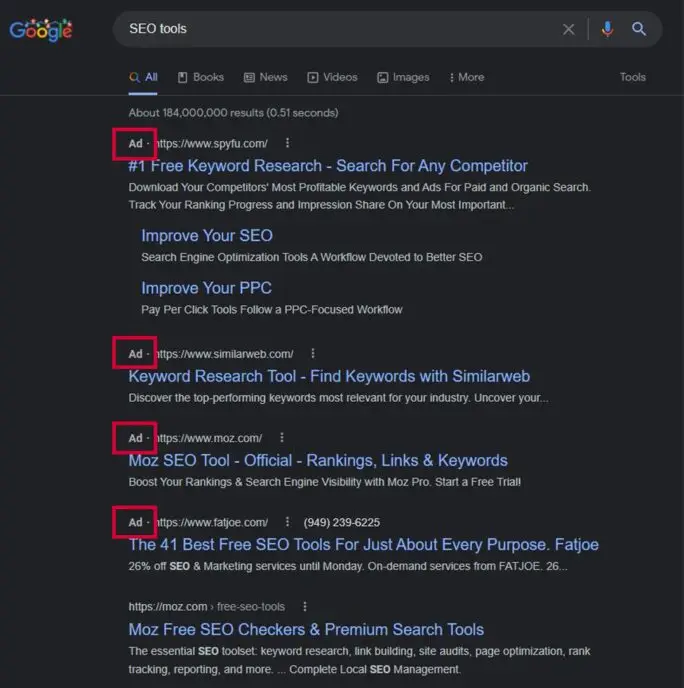Open 'Moz SEO Tool - Official' ad

tap(318, 460)
